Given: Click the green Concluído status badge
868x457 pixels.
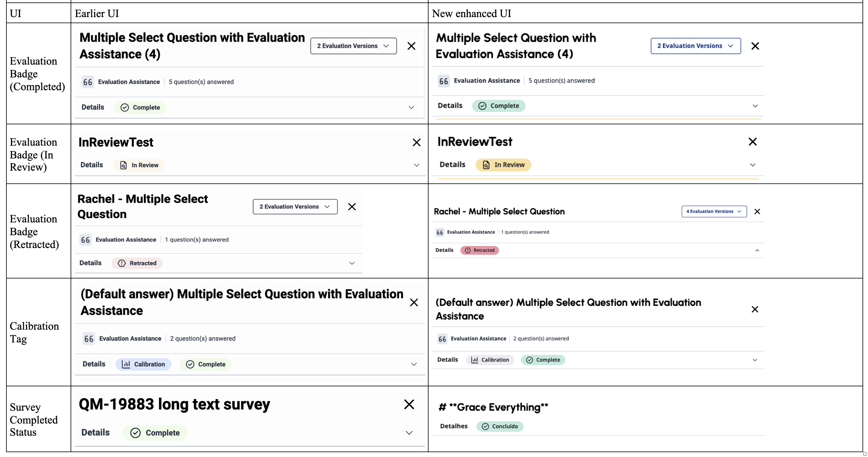Looking at the screenshot, I should [x=500, y=426].
